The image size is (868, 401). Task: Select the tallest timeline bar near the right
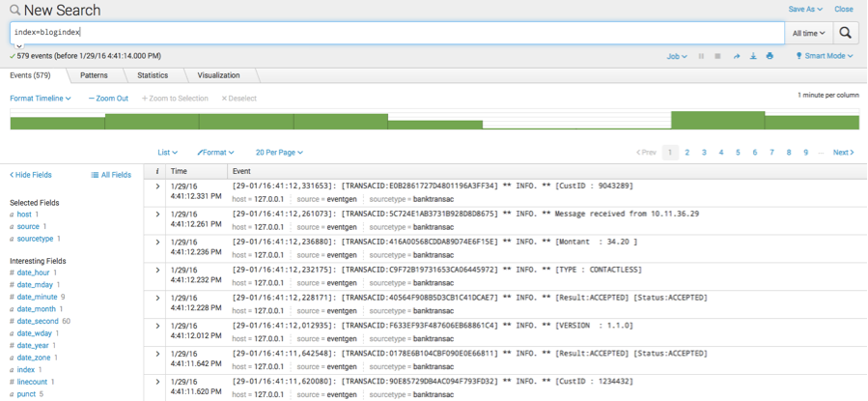pos(718,120)
